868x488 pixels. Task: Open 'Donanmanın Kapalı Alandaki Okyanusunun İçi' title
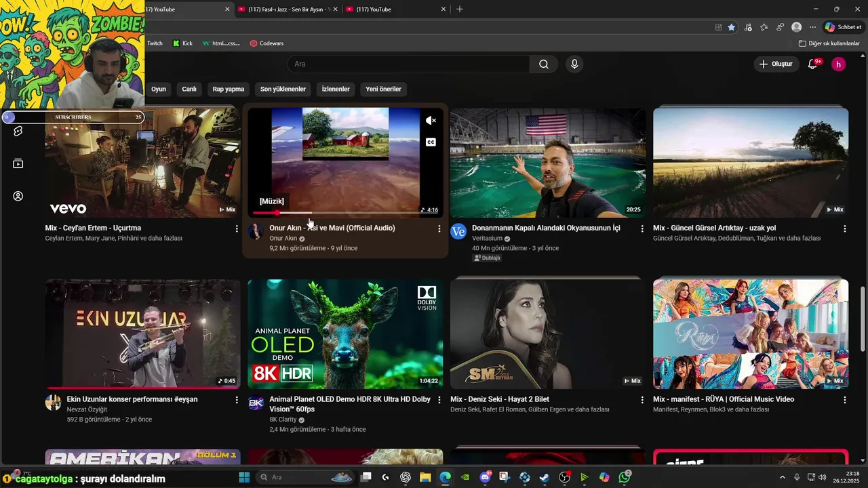point(546,228)
